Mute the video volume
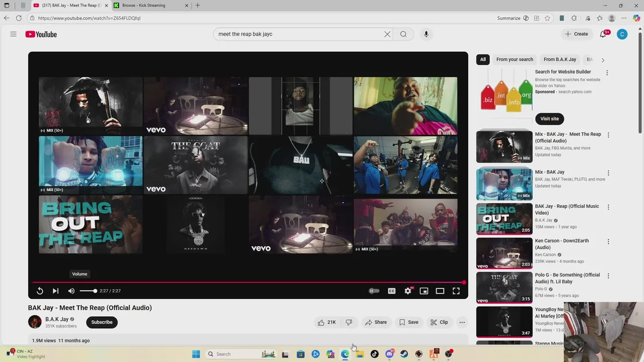 (71, 291)
